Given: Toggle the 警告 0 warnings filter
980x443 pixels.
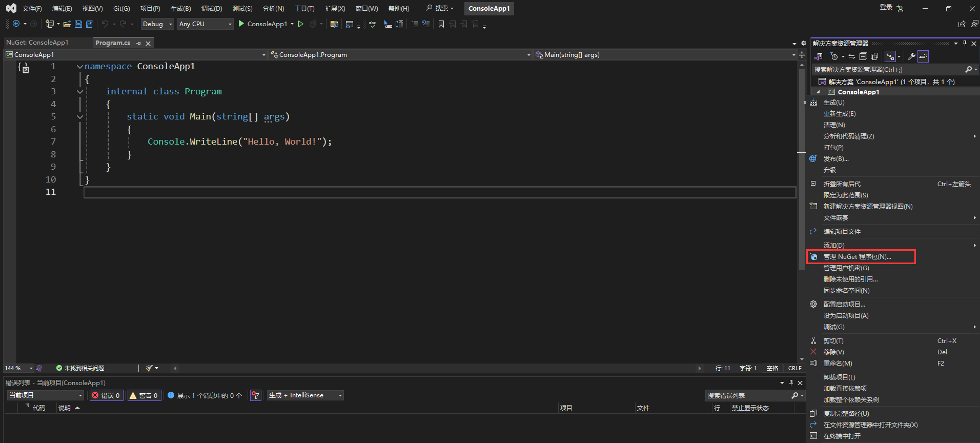Looking at the screenshot, I should [144, 395].
